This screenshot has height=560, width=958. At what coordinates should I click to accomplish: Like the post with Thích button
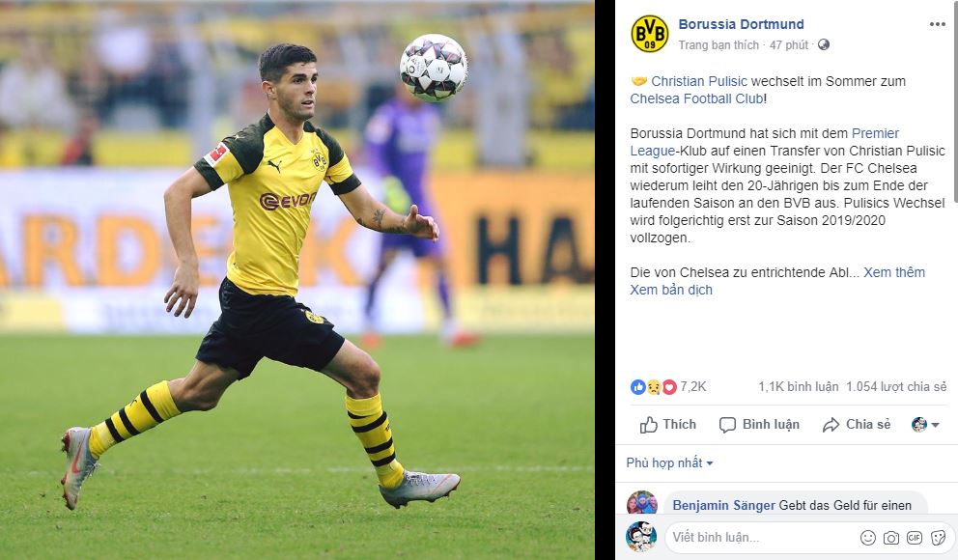click(667, 425)
